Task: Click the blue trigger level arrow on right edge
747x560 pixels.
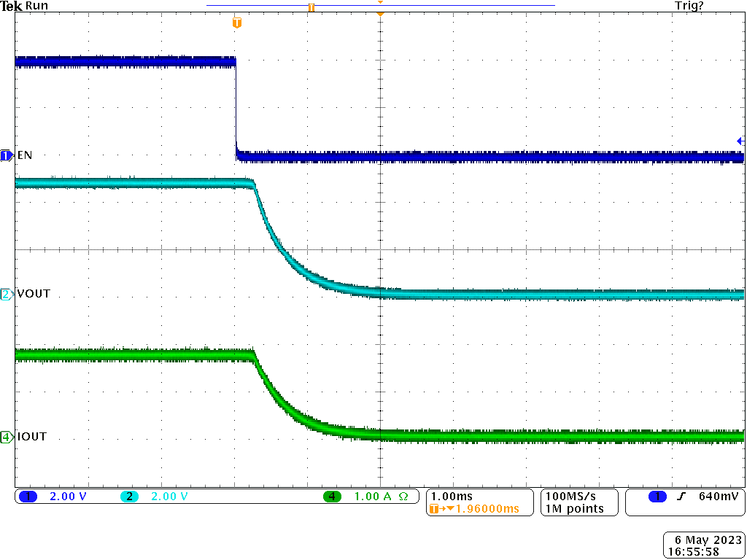Action: (x=740, y=140)
